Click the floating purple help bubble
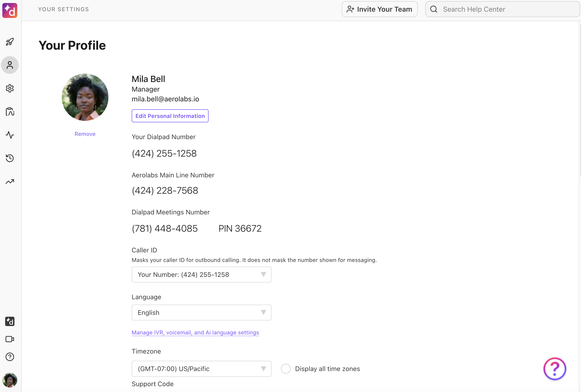This screenshot has height=392, width=581. tap(554, 368)
